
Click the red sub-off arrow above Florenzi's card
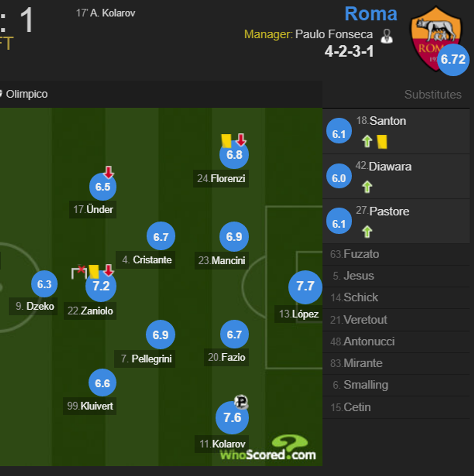tap(240, 140)
